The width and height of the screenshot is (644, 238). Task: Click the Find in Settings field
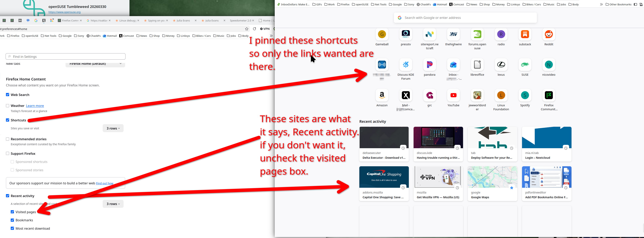point(66,56)
